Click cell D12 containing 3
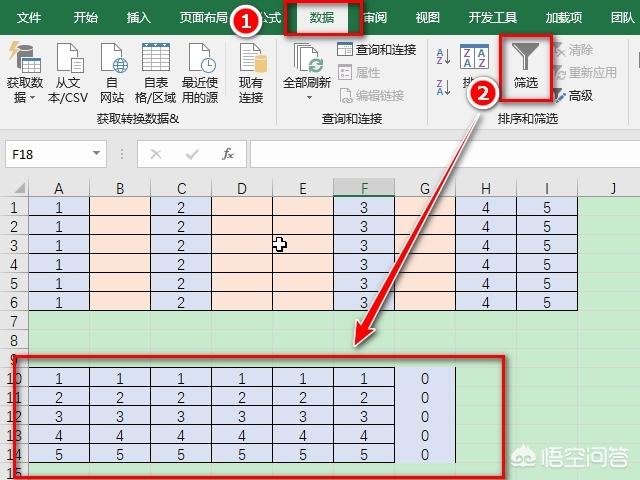Viewport: 640px width, 480px height. click(242, 416)
